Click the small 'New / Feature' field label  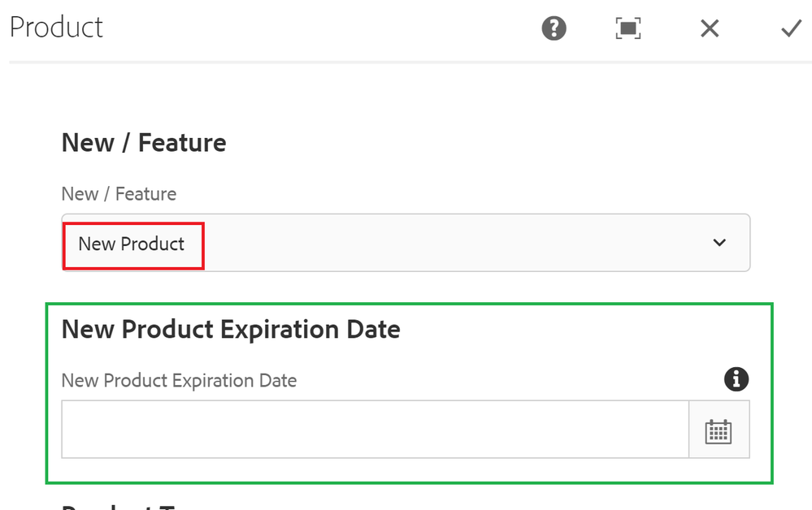tap(119, 194)
